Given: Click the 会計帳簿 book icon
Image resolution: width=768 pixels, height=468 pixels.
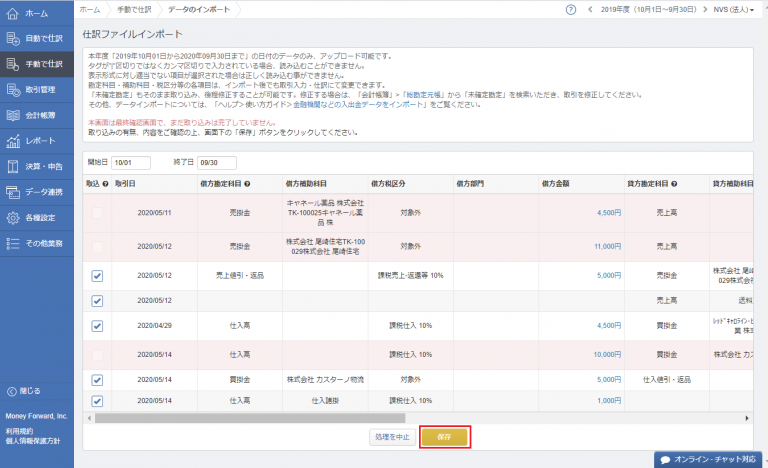Looking at the screenshot, I should click(x=13, y=115).
